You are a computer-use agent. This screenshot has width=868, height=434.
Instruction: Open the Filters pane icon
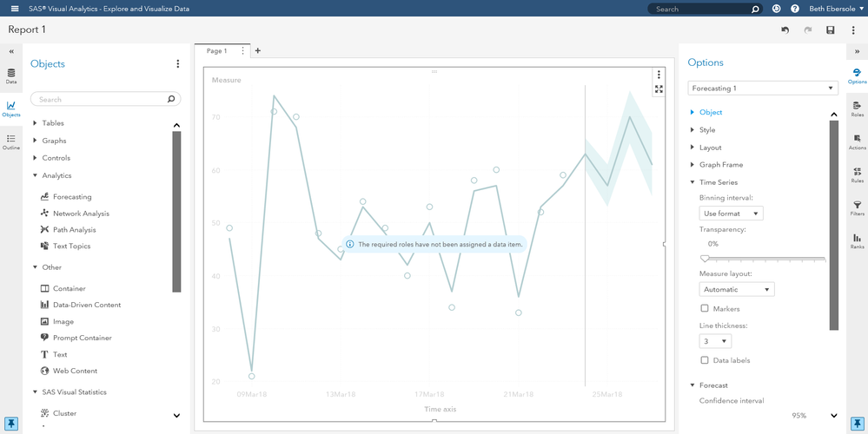(857, 207)
